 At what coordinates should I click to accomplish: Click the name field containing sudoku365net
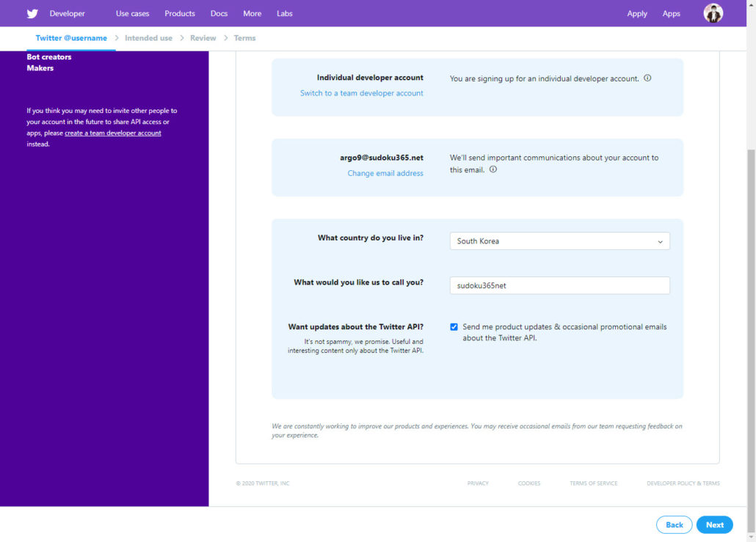559,285
